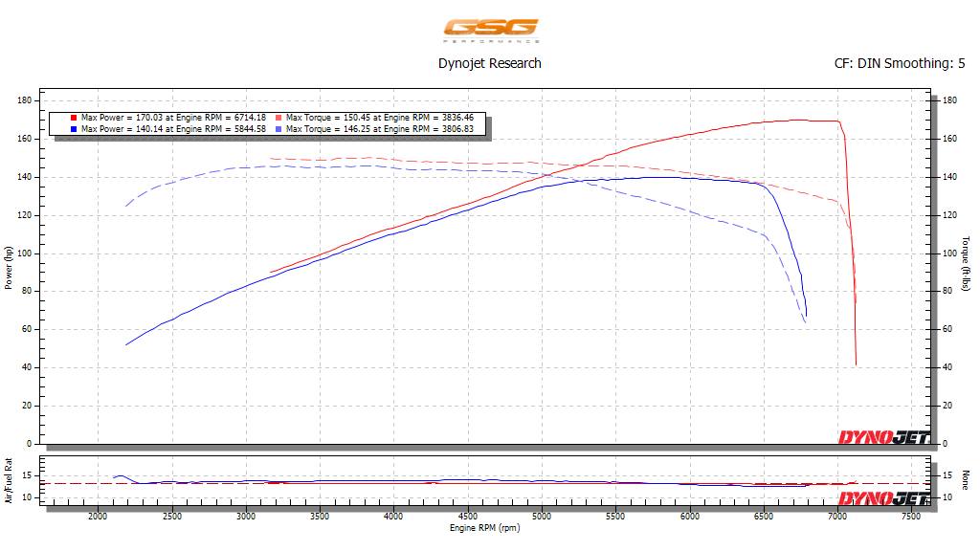
Task: Click the 'Engine RPM (rpm)' axis label
Action: coord(485,528)
